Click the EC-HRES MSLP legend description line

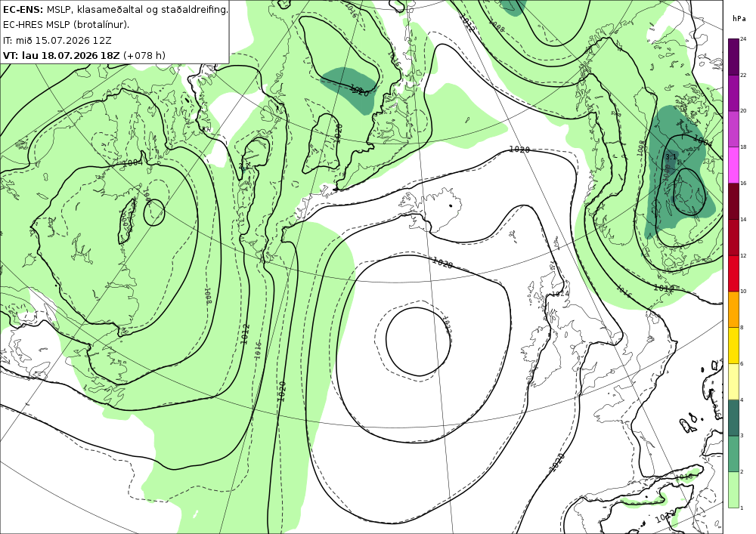[66, 25]
